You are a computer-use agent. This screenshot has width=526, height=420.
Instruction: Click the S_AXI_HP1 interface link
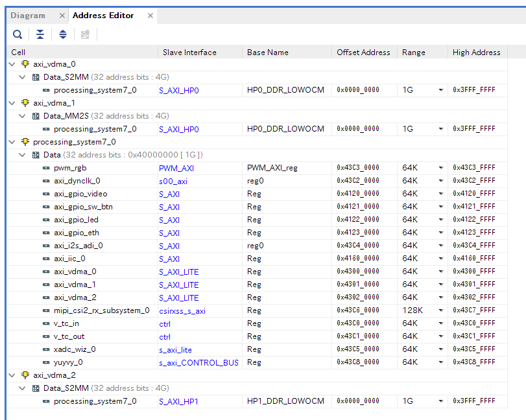tap(178, 402)
